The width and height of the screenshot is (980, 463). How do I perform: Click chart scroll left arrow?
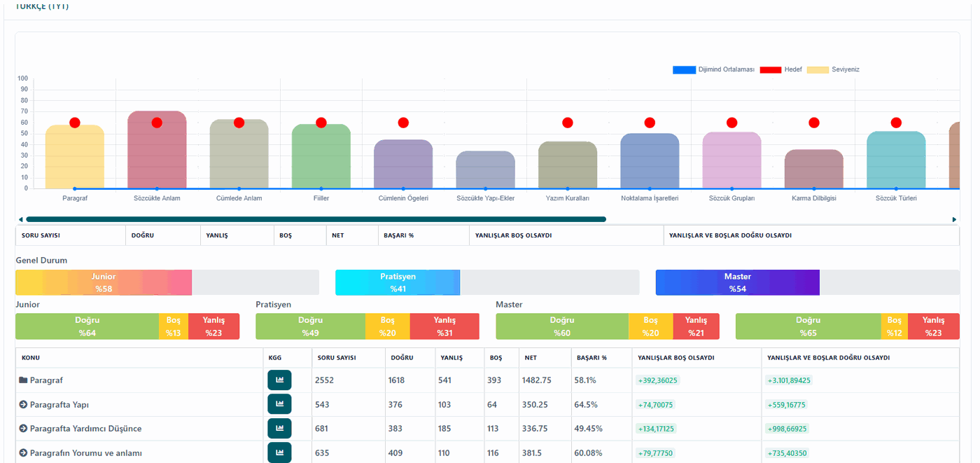[x=20, y=219]
